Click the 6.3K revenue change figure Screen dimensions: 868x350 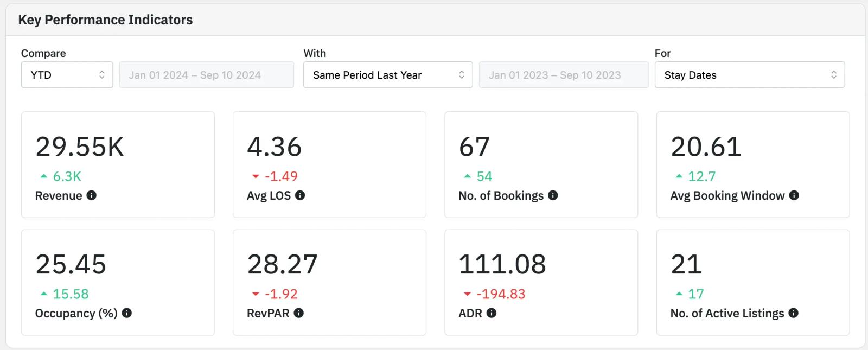(x=67, y=176)
